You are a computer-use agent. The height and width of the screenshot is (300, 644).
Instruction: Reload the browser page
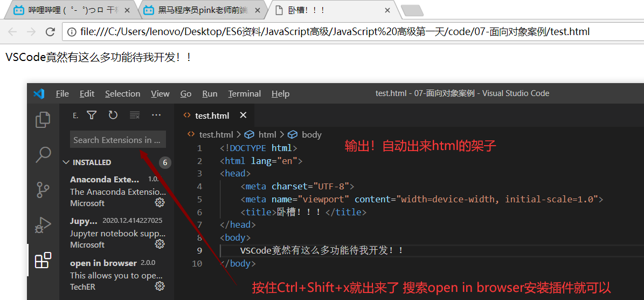point(50,32)
